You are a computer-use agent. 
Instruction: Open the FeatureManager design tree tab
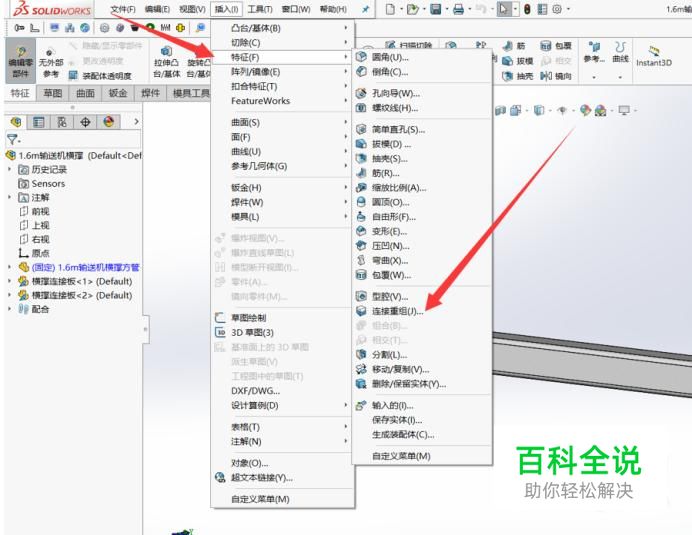[16, 121]
